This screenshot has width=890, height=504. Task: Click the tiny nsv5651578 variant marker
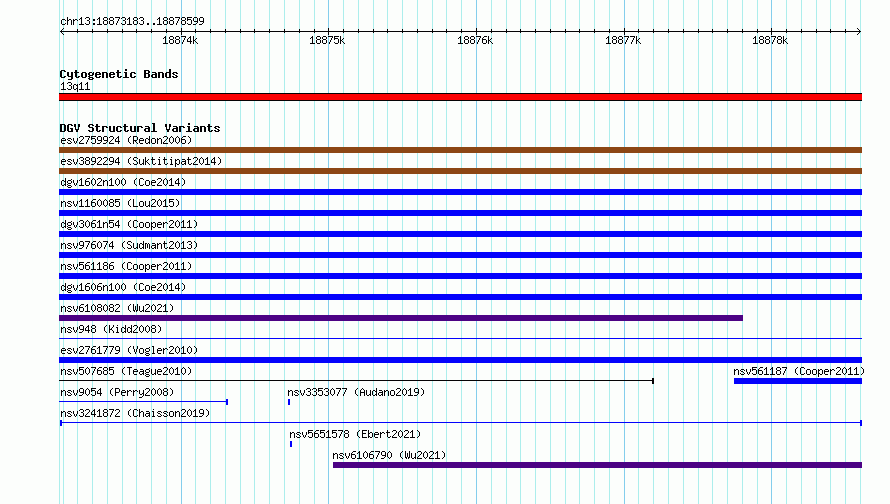[x=291, y=444]
